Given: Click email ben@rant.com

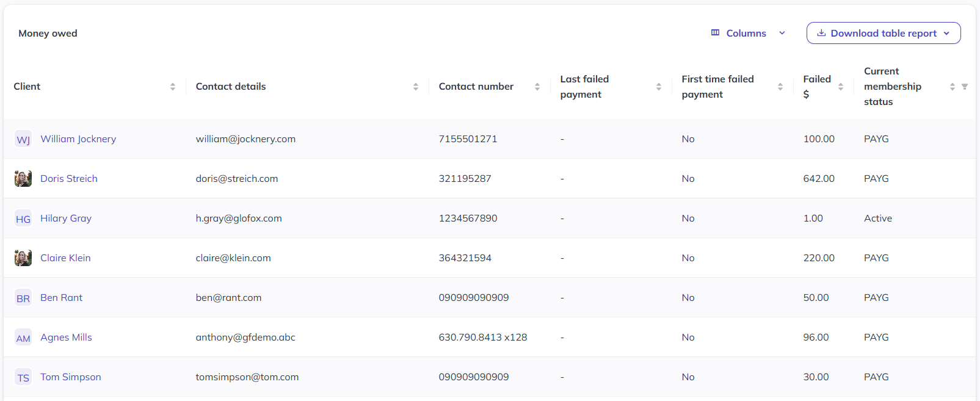Looking at the screenshot, I should (228, 298).
